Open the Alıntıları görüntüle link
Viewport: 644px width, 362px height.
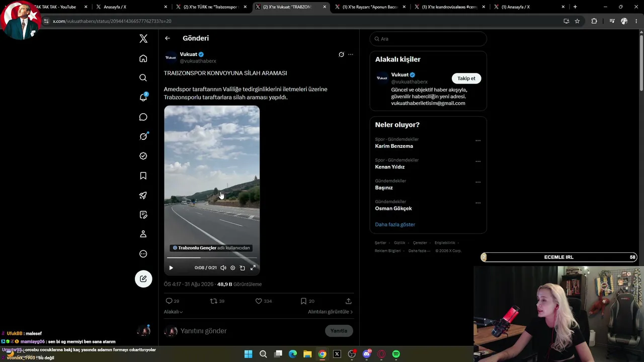click(331, 312)
